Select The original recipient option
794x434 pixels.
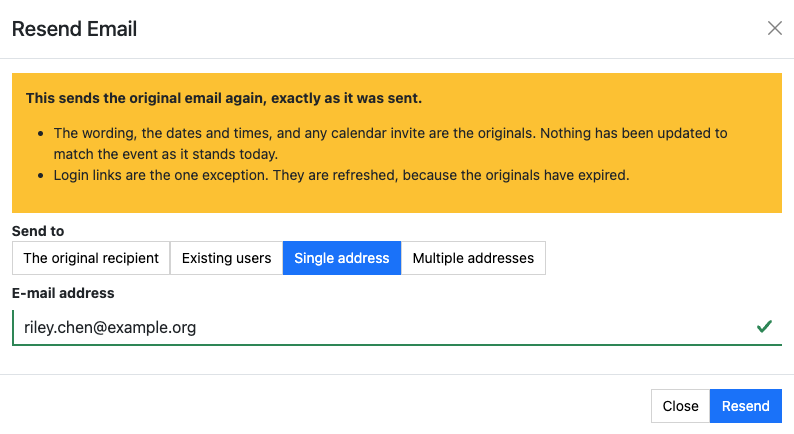[91, 258]
